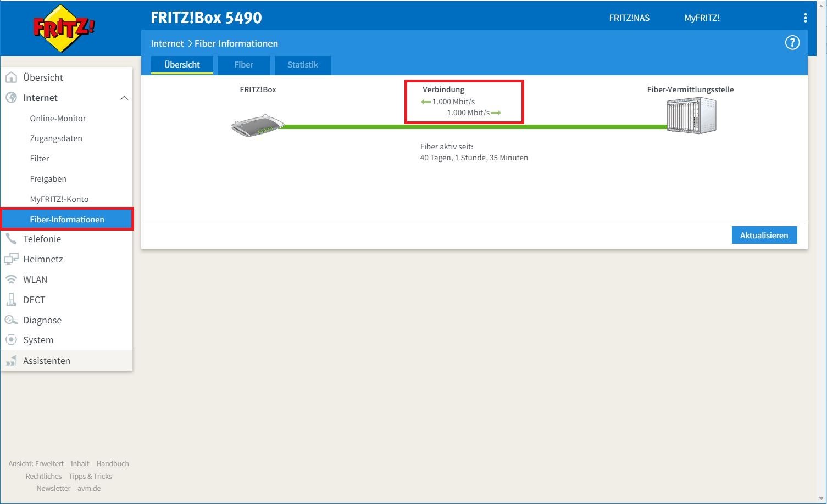Open the Handbuch footer link

pyautogui.click(x=113, y=464)
